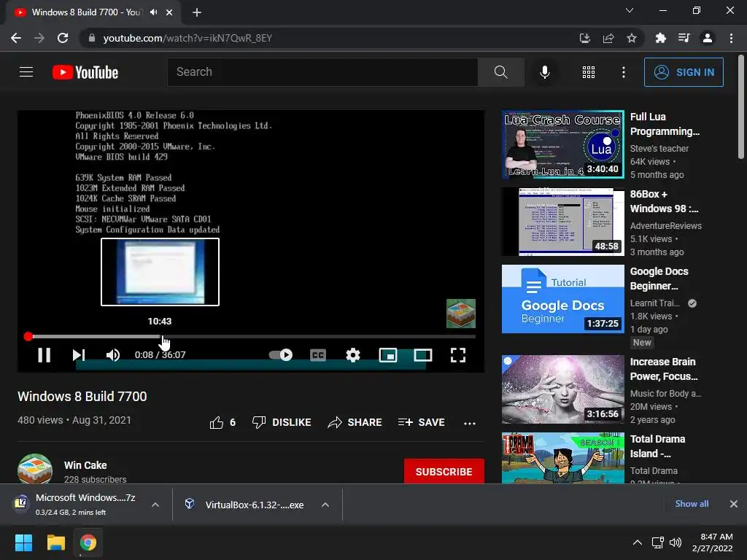
Task: Open clock and date flyout
Action: [x=712, y=542]
